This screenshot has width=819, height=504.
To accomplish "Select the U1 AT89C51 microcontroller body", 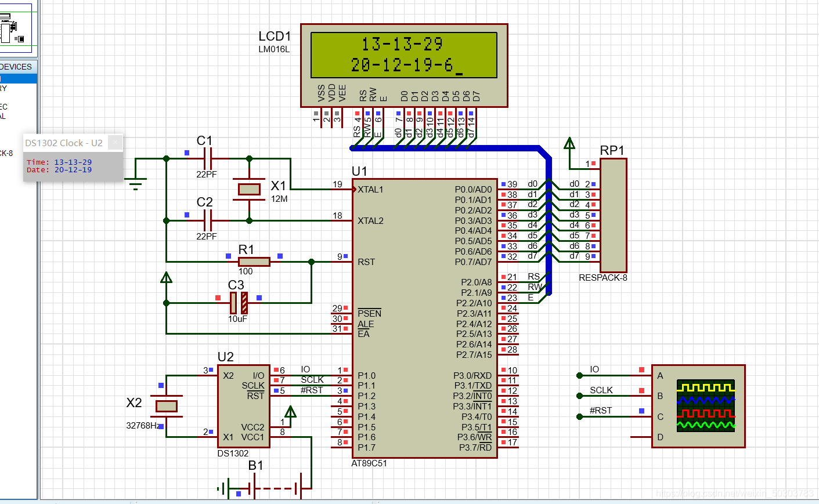I will 425,318.
